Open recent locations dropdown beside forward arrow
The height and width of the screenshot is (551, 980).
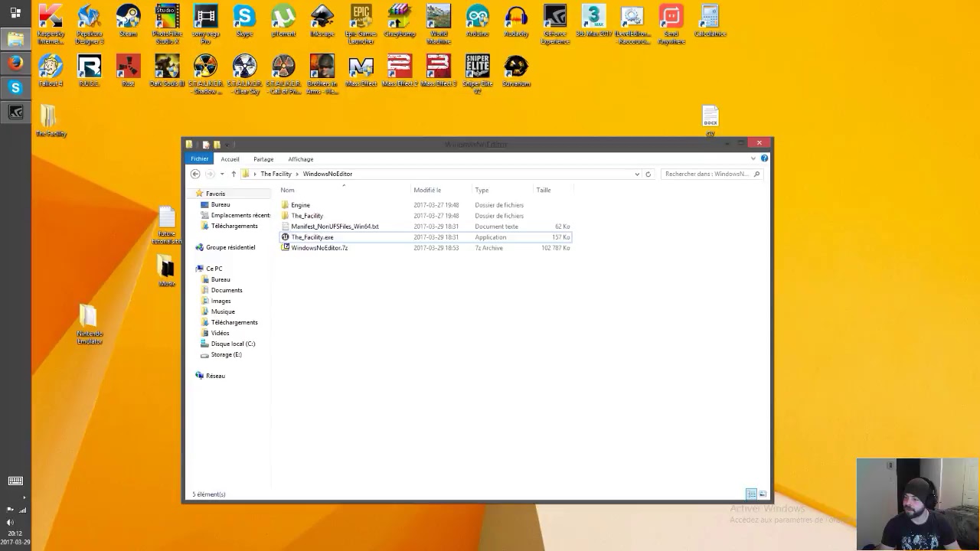click(222, 174)
